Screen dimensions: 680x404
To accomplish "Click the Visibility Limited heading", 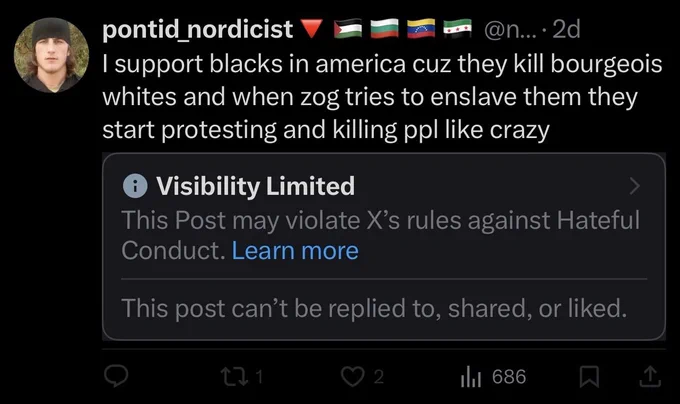I will point(255,186).
